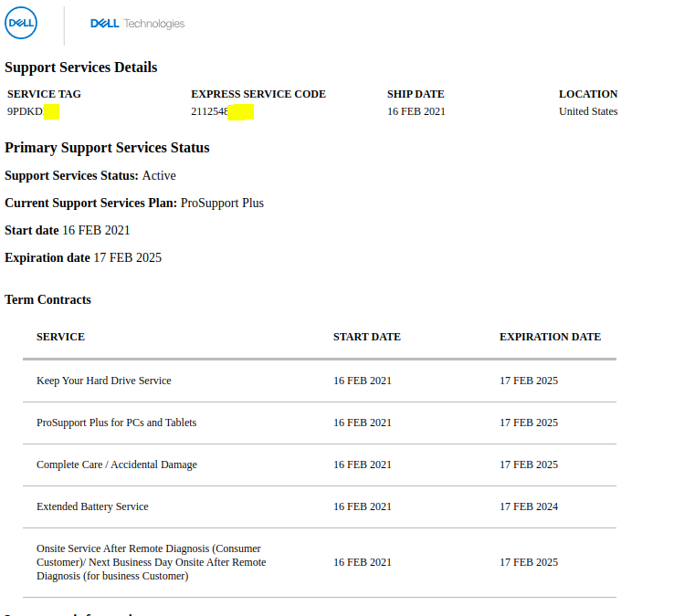Viewport: 674px width, 616px height.
Task: Select the Complete Care / Accidental Damage entry
Action: pos(117,465)
